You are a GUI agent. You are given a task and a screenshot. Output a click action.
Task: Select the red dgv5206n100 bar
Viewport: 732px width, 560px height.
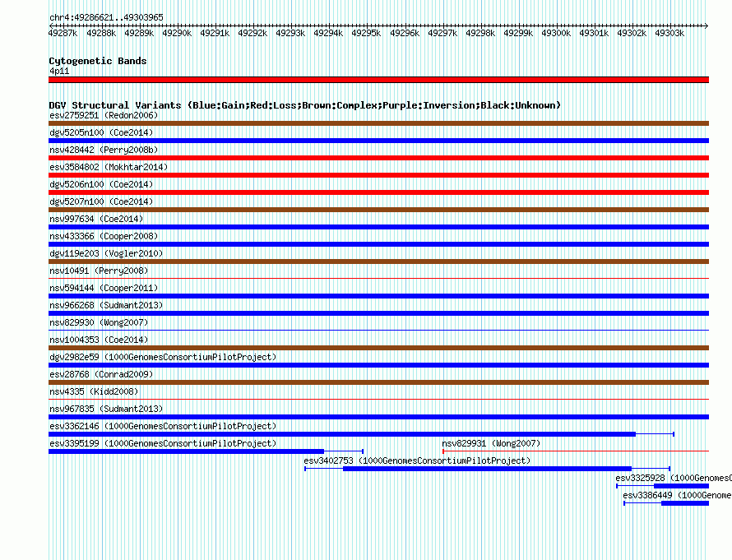click(x=378, y=192)
